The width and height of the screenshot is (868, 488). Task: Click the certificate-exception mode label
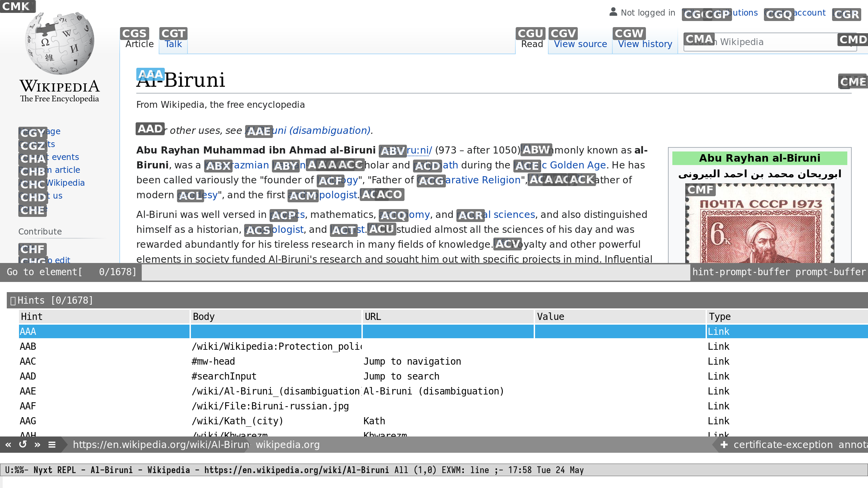click(x=783, y=445)
